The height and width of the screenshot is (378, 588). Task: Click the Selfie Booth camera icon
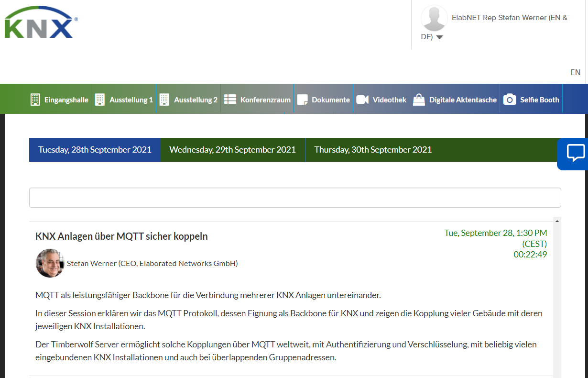point(510,100)
